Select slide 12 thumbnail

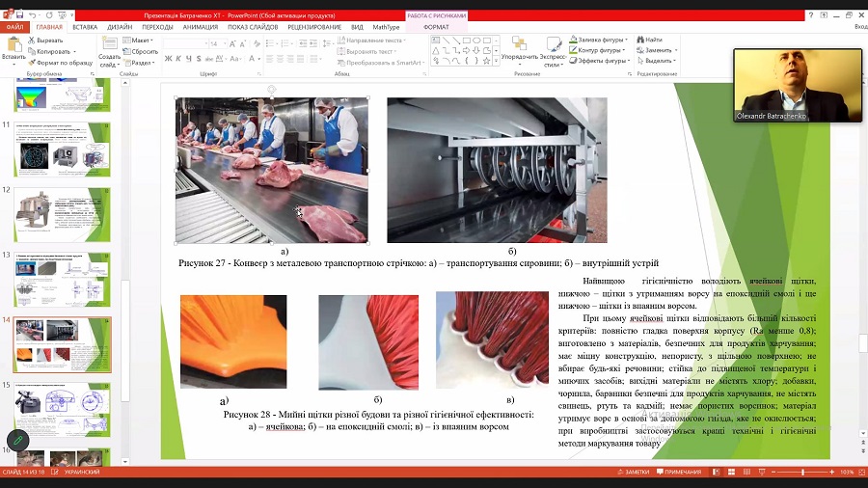[x=62, y=215]
